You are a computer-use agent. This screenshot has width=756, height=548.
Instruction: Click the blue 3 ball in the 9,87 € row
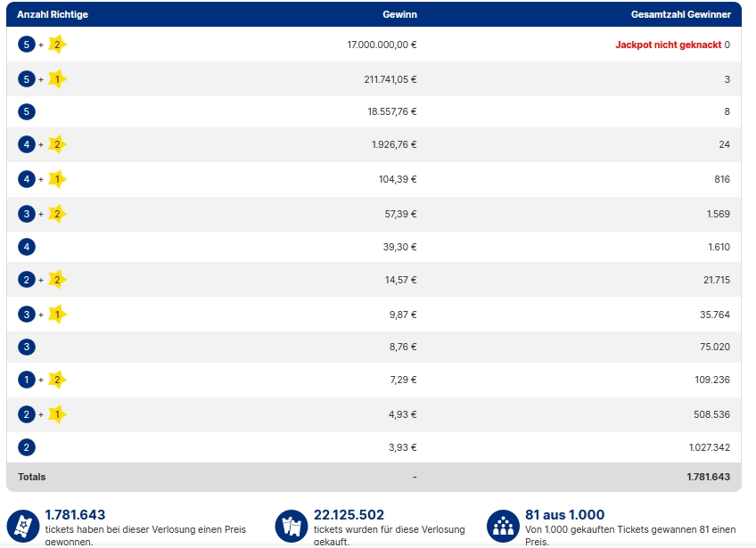(27, 315)
